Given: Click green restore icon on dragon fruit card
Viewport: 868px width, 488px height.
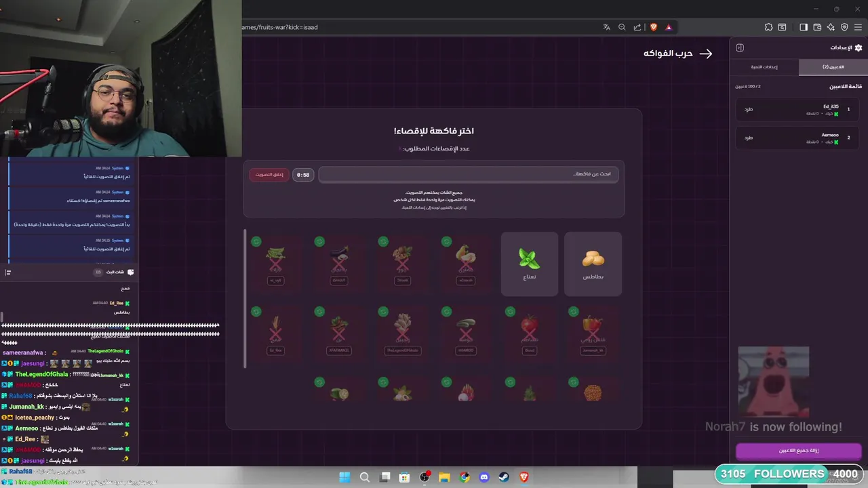Looking at the screenshot, I should click(446, 382).
